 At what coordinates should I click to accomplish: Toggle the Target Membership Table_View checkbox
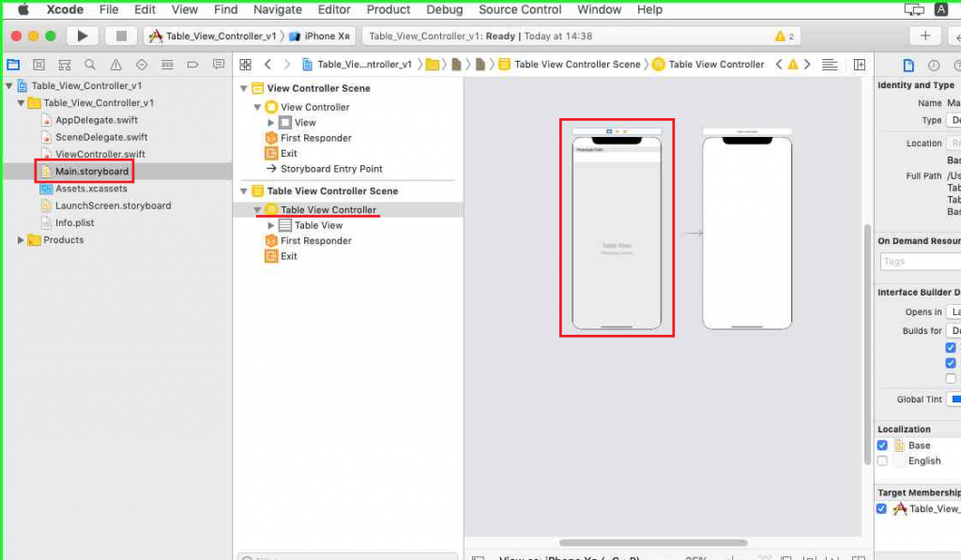click(x=882, y=508)
